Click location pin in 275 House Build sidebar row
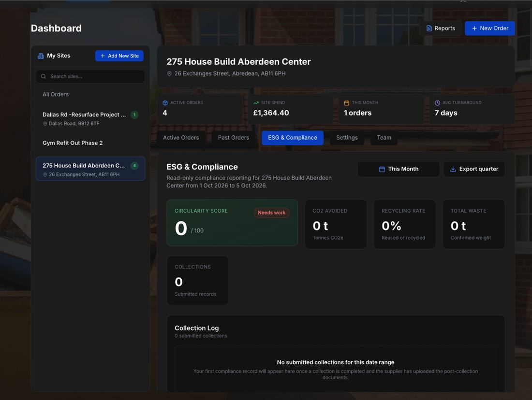Viewport: 532px width, 400px height. pyautogui.click(x=45, y=174)
